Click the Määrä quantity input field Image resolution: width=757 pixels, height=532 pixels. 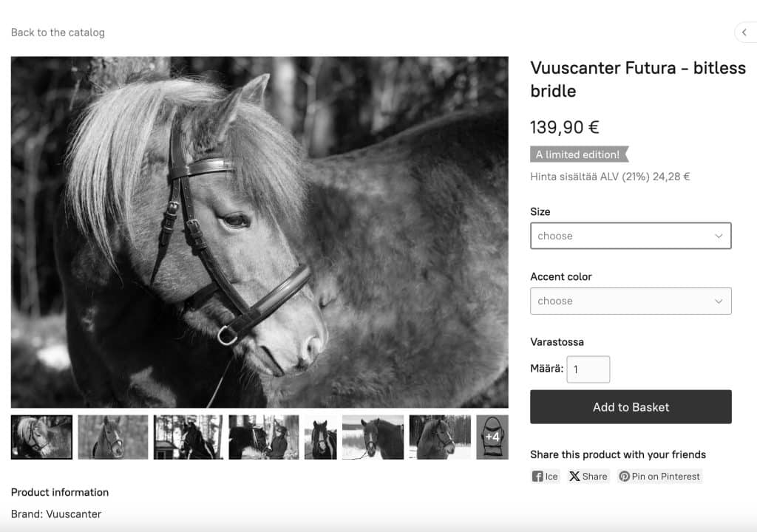[588, 369]
